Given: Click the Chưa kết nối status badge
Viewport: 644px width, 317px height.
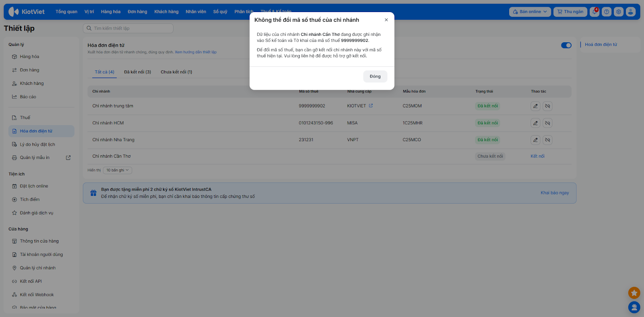Looking at the screenshot, I should 490,156.
